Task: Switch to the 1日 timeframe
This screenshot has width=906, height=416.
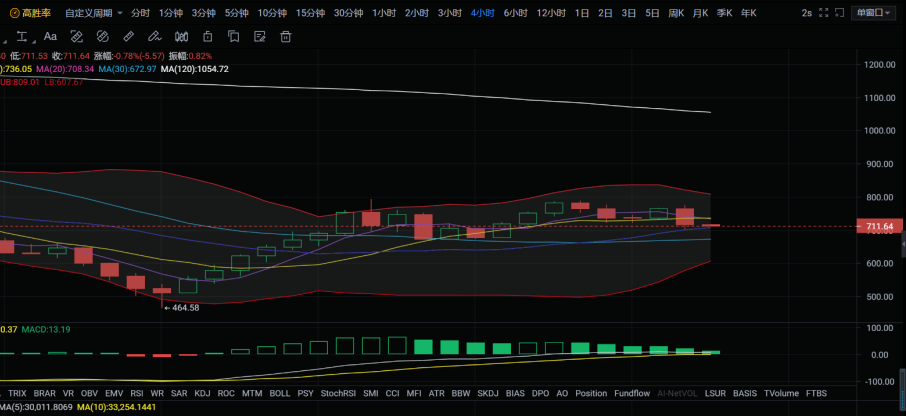Action: (582, 13)
